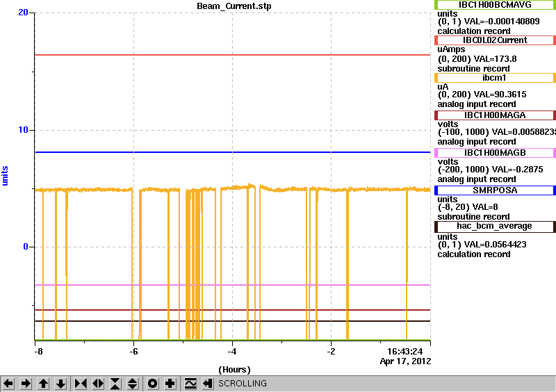Pan the plot left with the left arrow

click(8, 384)
